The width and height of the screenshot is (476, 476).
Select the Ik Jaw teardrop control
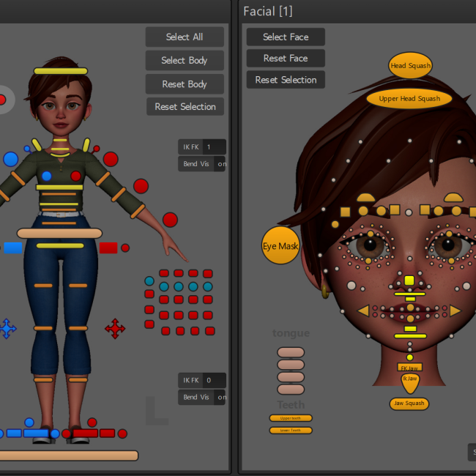410,383
